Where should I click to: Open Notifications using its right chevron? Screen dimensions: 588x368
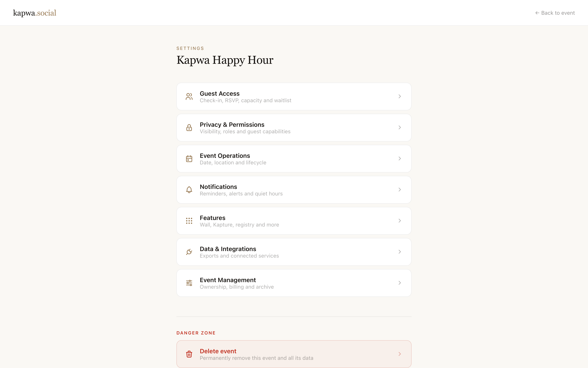coord(400,190)
